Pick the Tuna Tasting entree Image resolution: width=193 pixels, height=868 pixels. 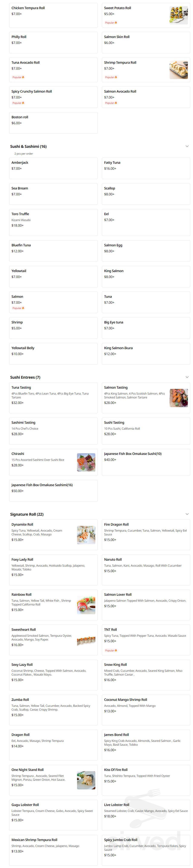coord(53,398)
